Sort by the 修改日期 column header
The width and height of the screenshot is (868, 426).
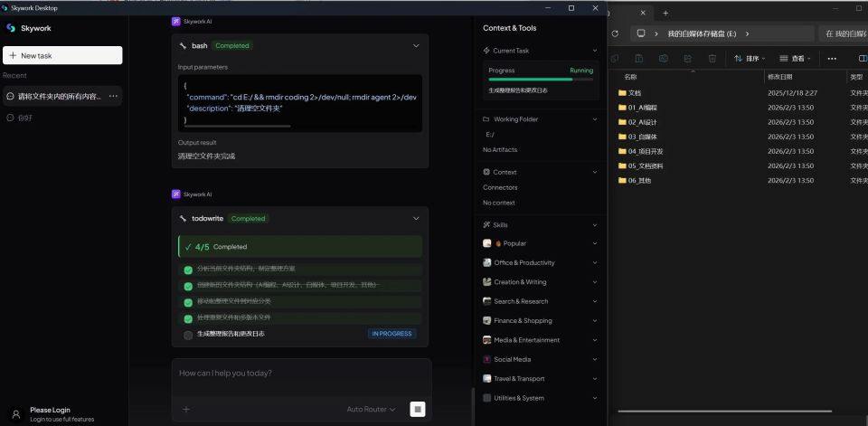pyautogui.click(x=780, y=77)
